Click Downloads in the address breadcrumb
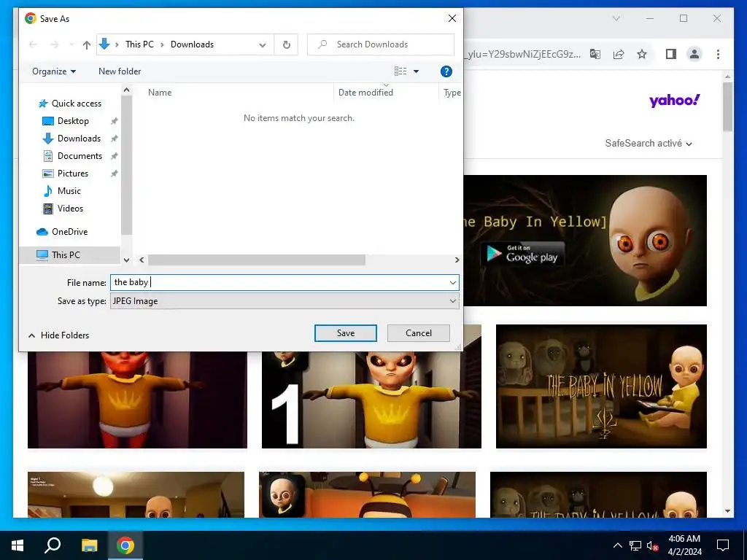Screen dimensions: 747x560 coord(192,44)
